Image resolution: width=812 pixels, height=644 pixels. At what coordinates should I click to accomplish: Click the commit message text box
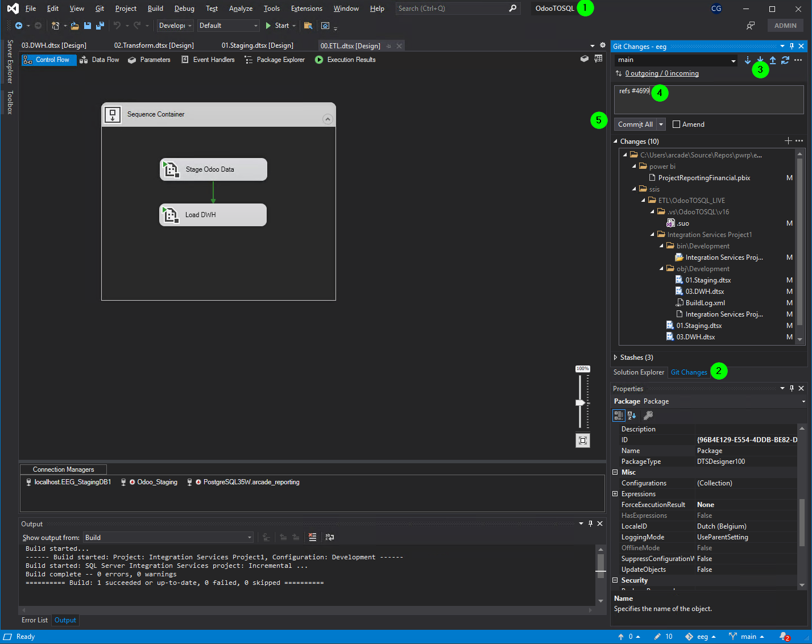point(709,99)
